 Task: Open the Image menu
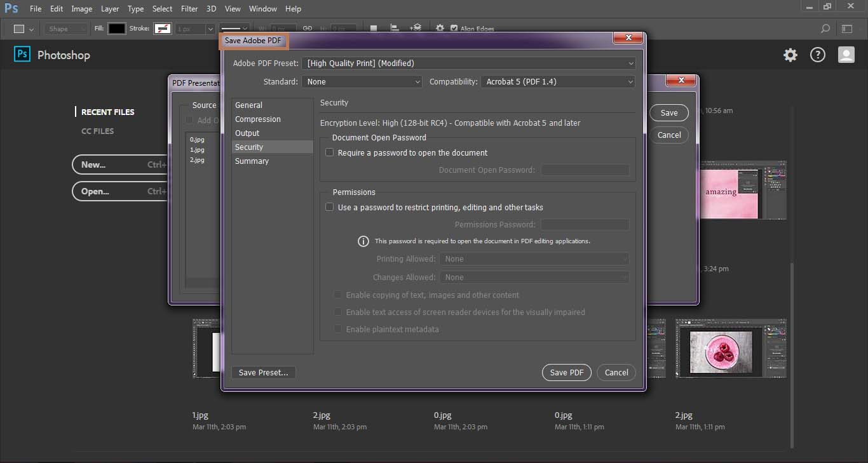(81, 9)
